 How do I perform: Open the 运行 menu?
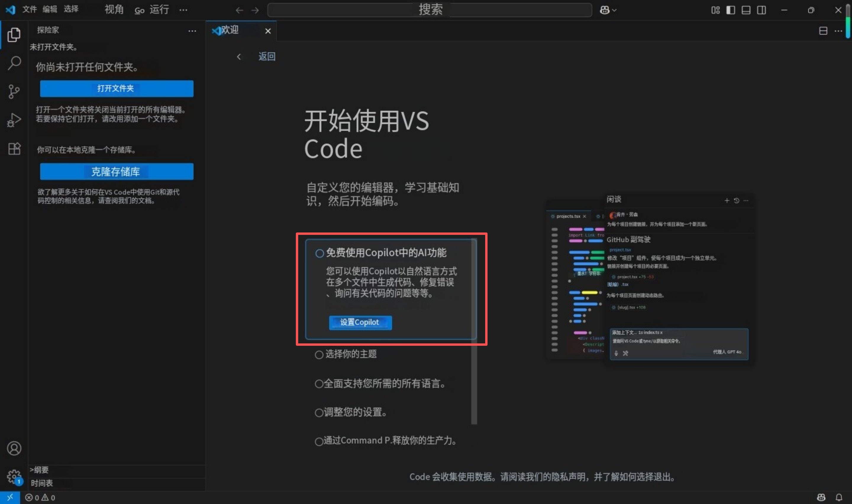[x=159, y=9]
